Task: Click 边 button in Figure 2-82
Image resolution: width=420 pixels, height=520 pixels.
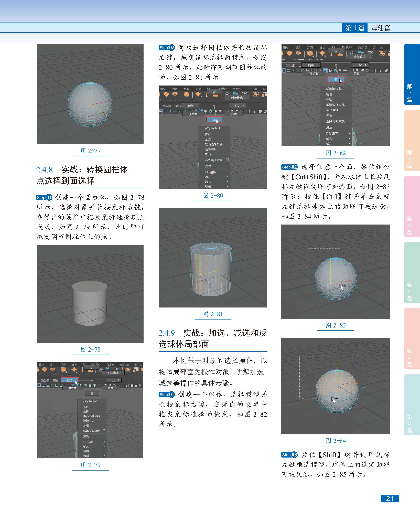Action: [x=336, y=51]
